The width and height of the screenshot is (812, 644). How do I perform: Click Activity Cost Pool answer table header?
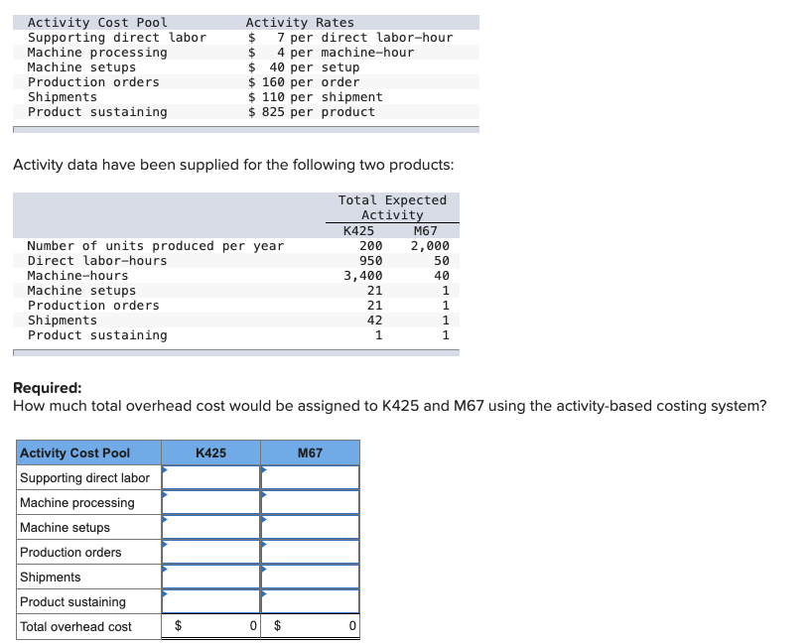(88, 452)
